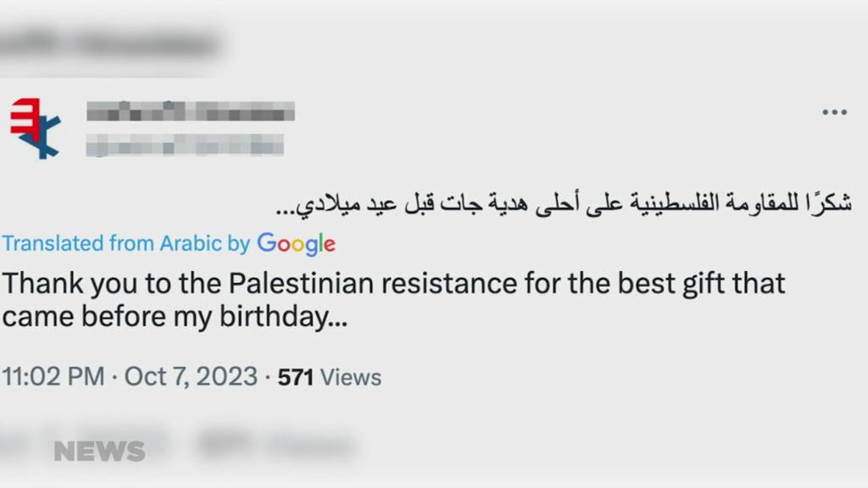Screen dimensions: 868x488
Task: Click the first line of the English translation
Action: (x=393, y=282)
